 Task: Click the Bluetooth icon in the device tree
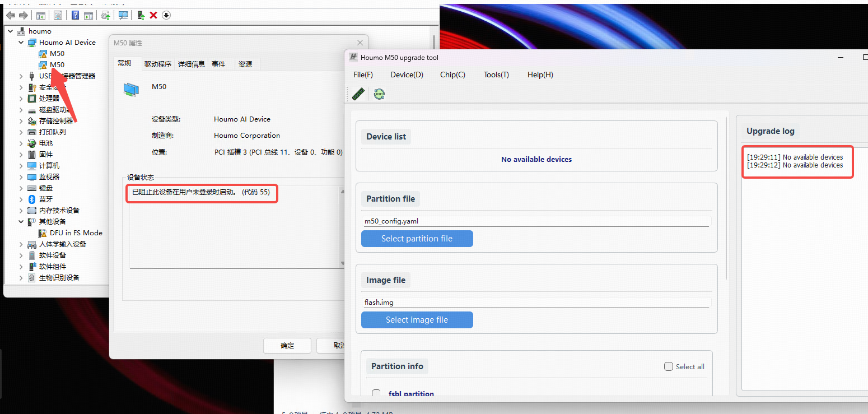click(x=32, y=199)
